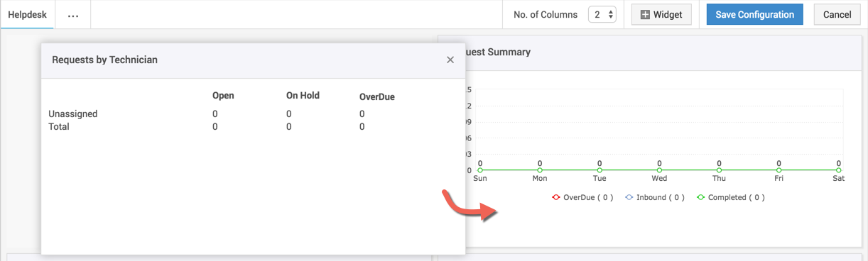The image size is (868, 261).
Task: Toggle the Inbound series in chart legend
Action: [x=654, y=197]
